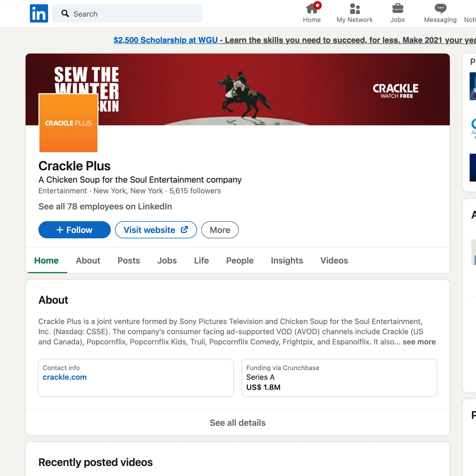Select the Insights tab

[x=287, y=261]
